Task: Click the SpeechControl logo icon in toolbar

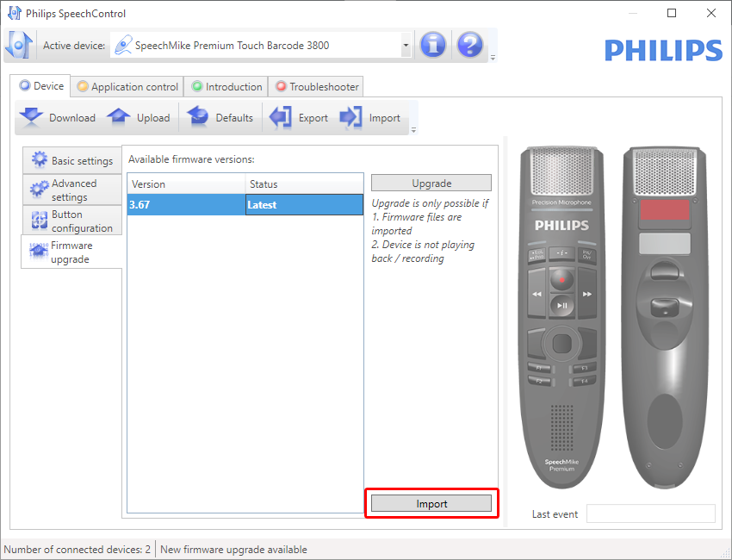Action: [19, 46]
